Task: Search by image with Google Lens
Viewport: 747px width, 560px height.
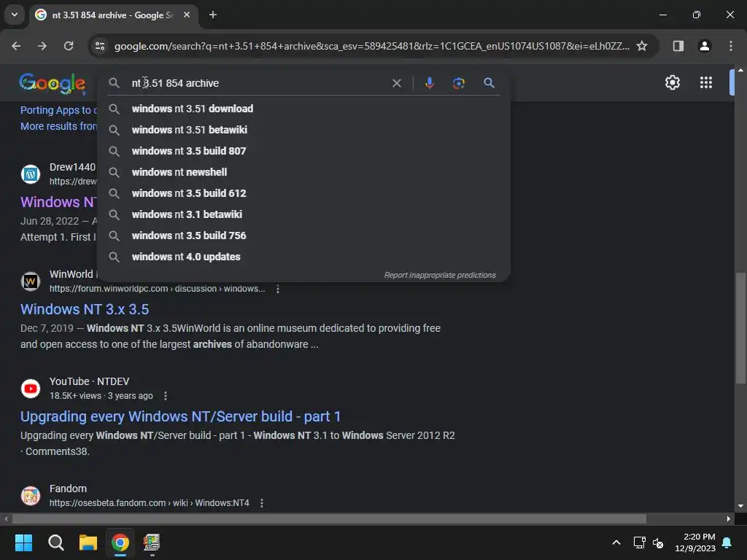Action: click(x=458, y=83)
